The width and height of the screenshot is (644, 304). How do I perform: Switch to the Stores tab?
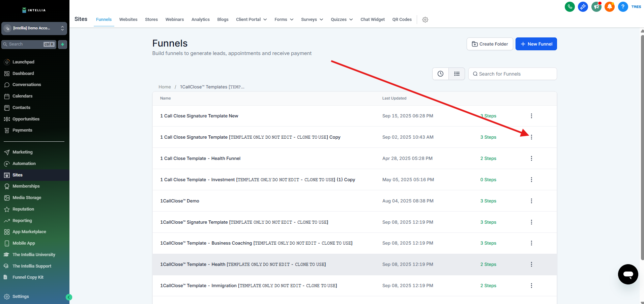tap(151, 20)
